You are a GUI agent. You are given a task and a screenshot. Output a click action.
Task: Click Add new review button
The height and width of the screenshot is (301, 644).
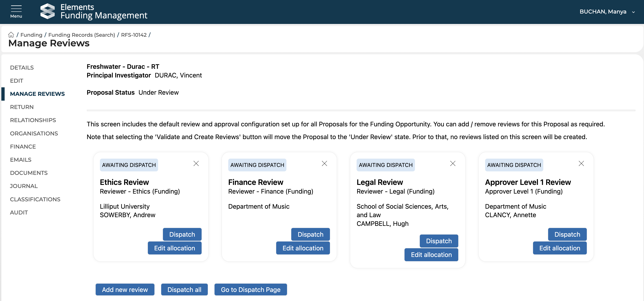125,290
